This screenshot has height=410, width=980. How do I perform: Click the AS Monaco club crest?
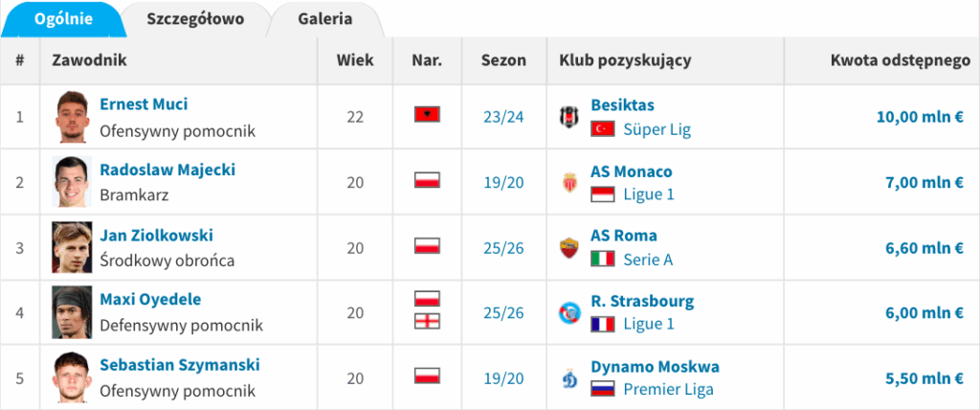pos(569,182)
